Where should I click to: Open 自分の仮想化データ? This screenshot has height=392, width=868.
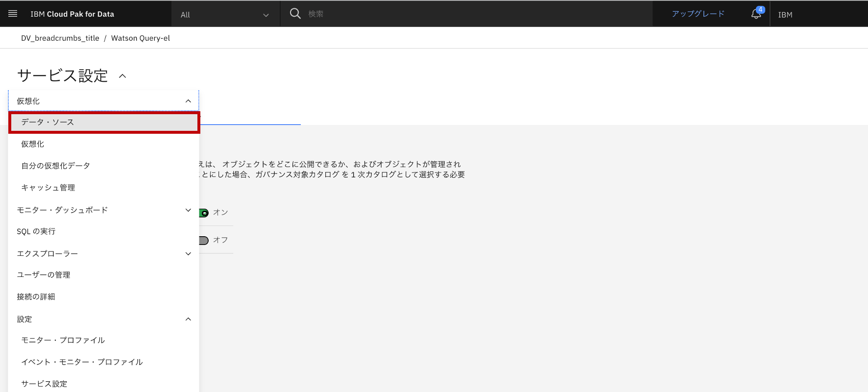[x=103, y=166]
